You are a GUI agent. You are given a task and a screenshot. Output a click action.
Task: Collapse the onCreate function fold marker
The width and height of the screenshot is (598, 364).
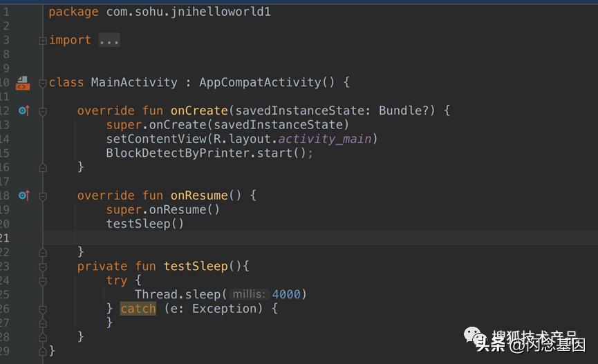pyautogui.click(x=43, y=111)
